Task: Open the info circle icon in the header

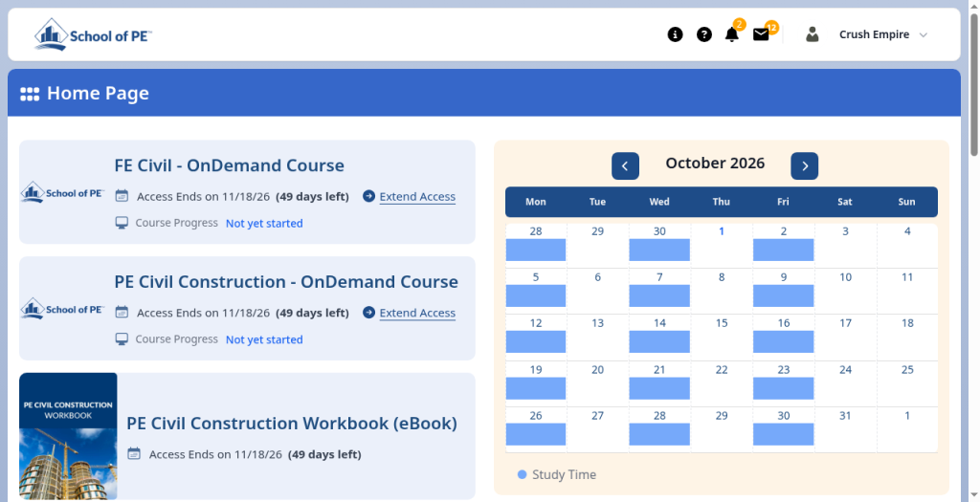Action: pyautogui.click(x=675, y=34)
